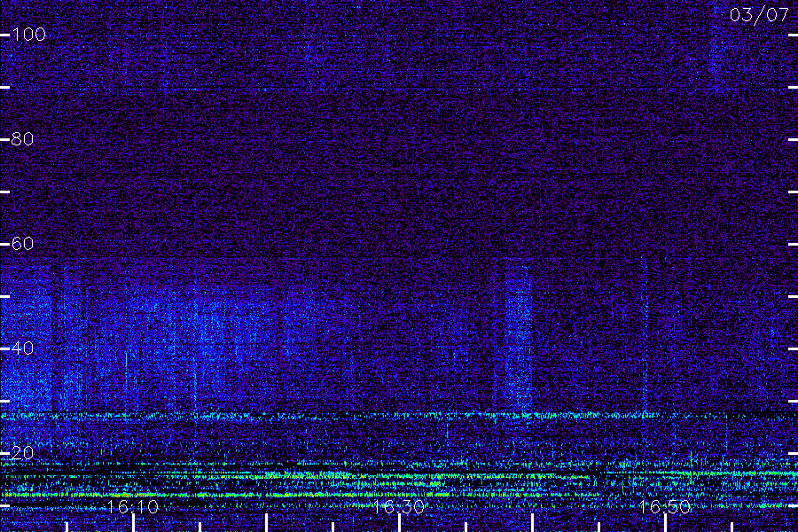Click the 100 frequency axis label
This screenshot has height=532, width=798.
29,35
